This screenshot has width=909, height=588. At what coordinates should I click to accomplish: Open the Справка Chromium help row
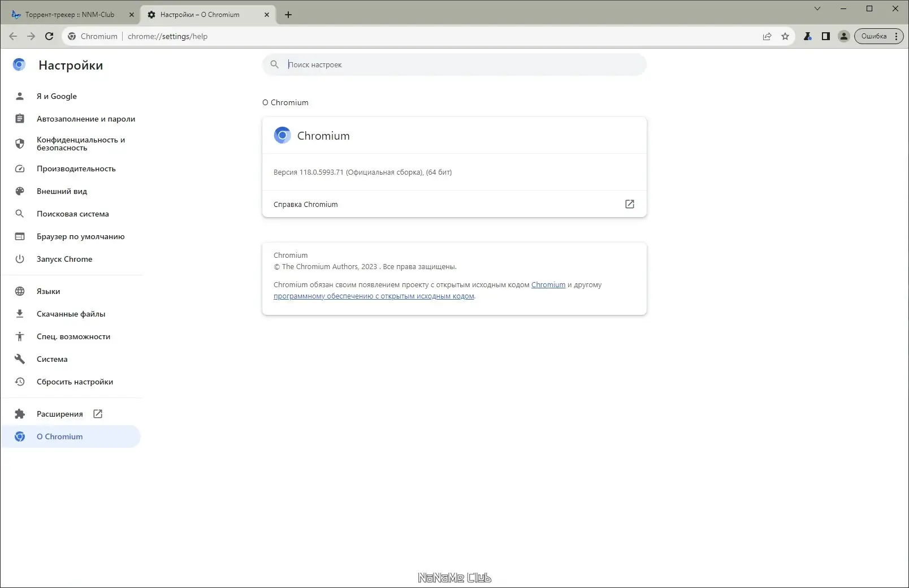click(x=455, y=204)
